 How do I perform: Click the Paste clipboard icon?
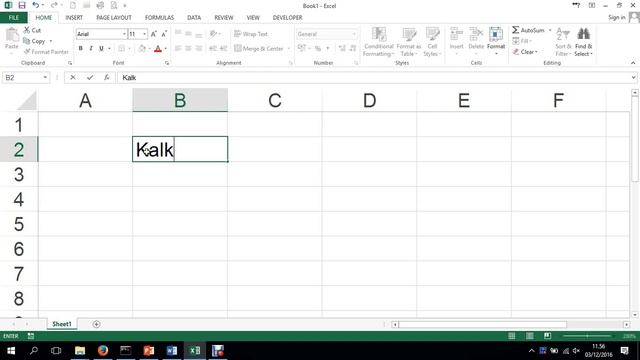(x=12, y=35)
